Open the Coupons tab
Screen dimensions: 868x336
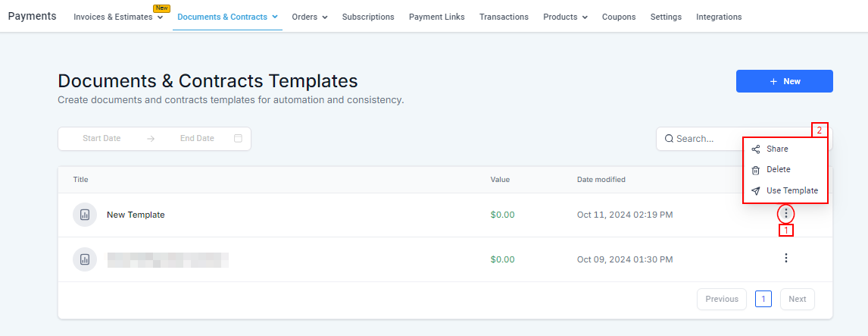[619, 17]
